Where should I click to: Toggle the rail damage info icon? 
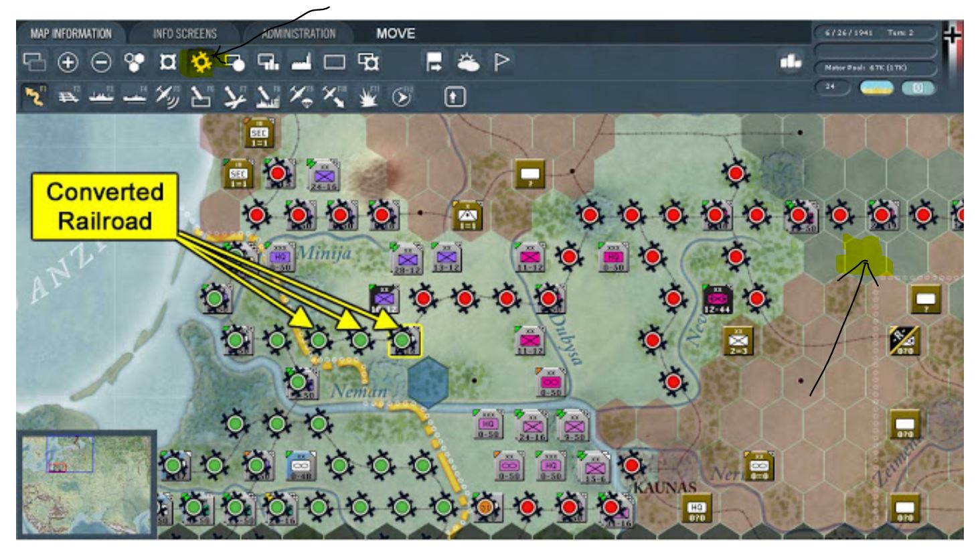(167, 62)
